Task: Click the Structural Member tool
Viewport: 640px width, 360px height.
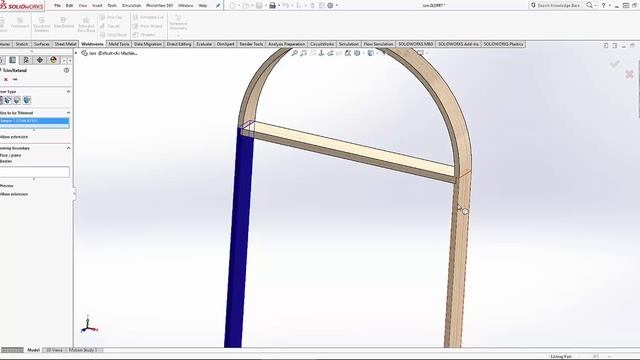Action: [x=42, y=24]
